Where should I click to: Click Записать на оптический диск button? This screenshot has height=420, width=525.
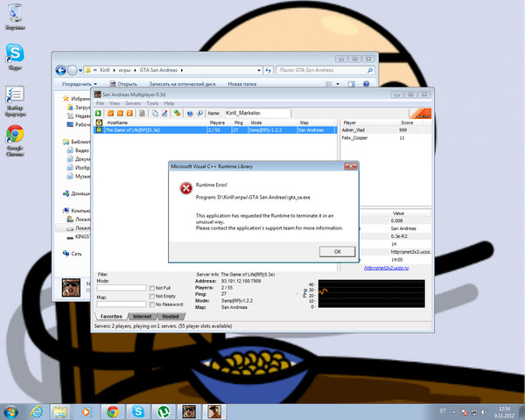[182, 84]
